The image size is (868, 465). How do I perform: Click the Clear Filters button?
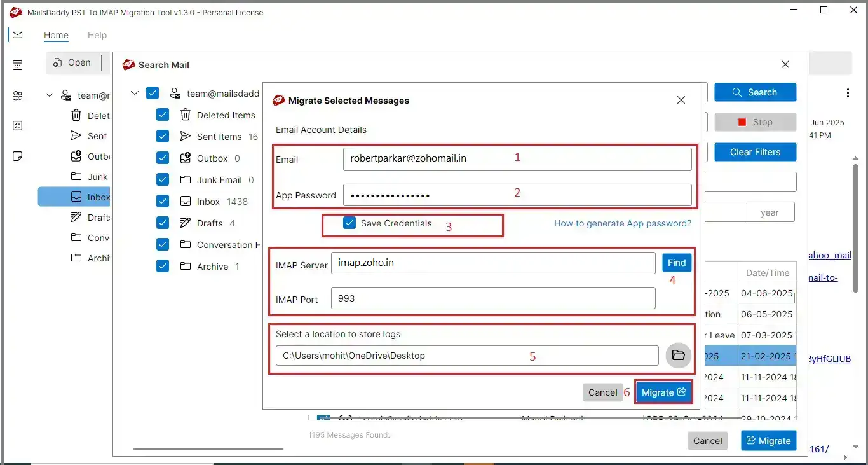(x=755, y=152)
